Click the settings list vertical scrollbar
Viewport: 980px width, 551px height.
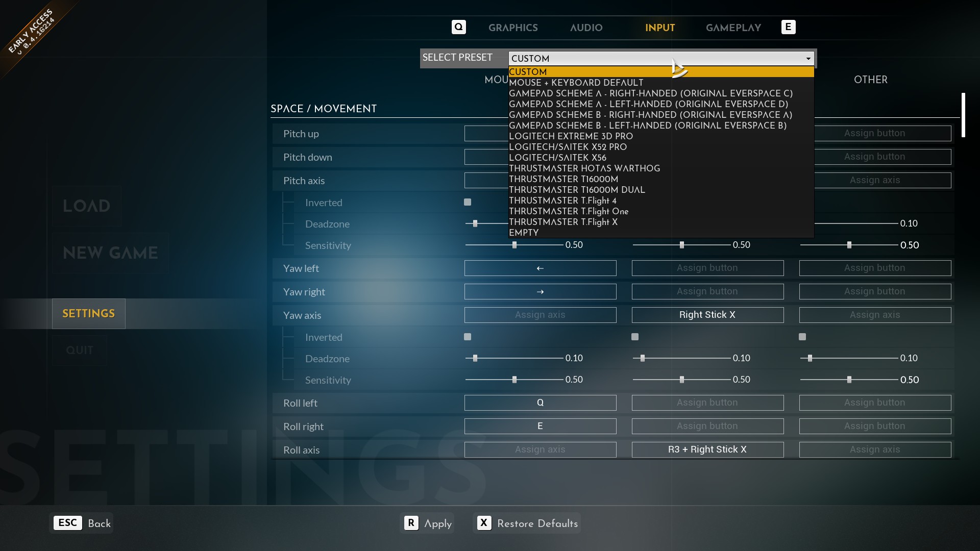[963, 115]
